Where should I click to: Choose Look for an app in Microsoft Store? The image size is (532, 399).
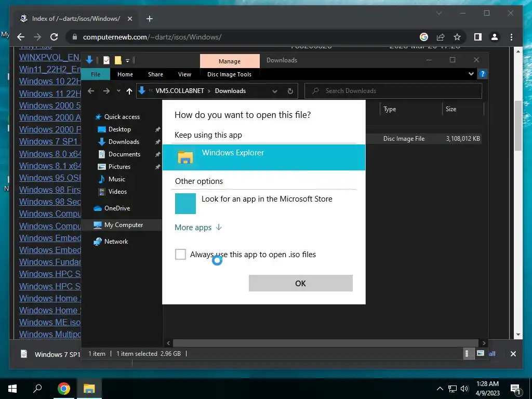pos(263,203)
